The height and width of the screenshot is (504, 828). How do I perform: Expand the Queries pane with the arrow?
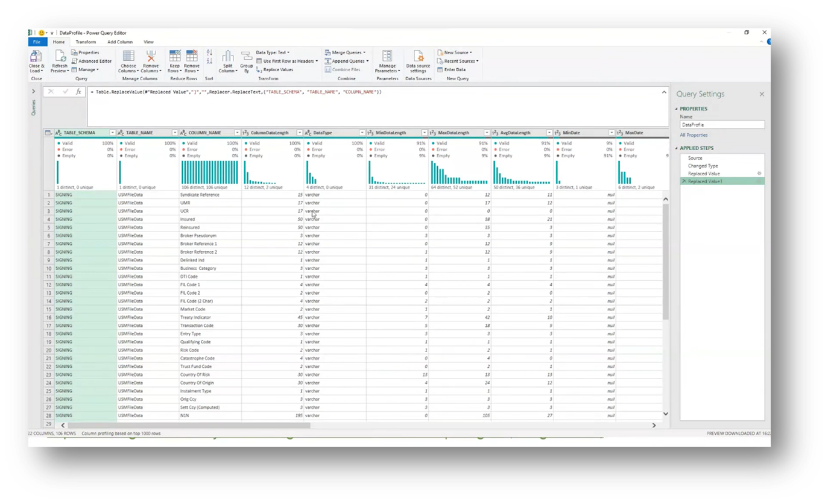(x=33, y=92)
